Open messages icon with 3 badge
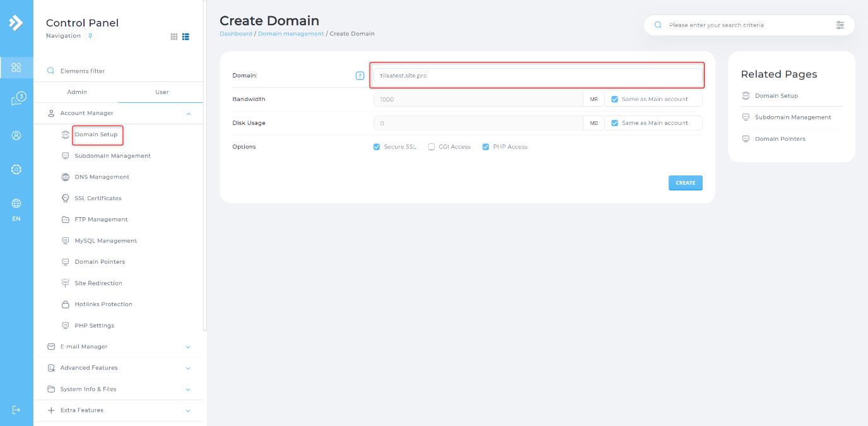 point(18,100)
